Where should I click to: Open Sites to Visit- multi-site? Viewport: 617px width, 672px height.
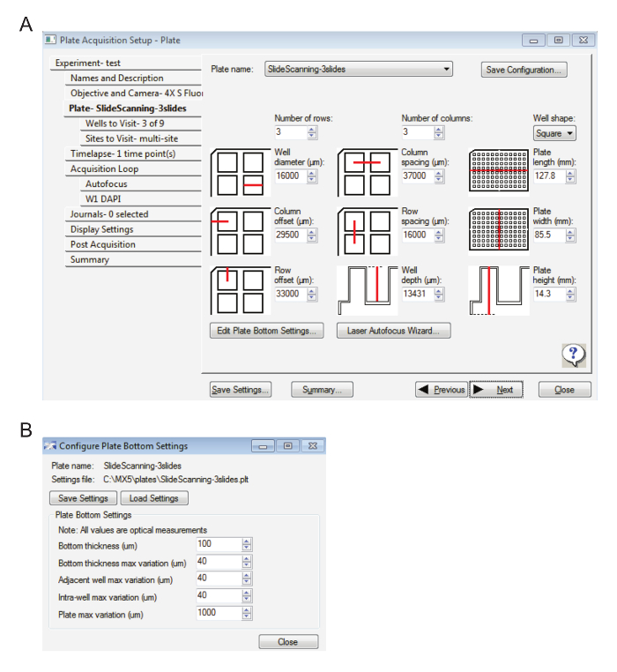click(x=140, y=138)
